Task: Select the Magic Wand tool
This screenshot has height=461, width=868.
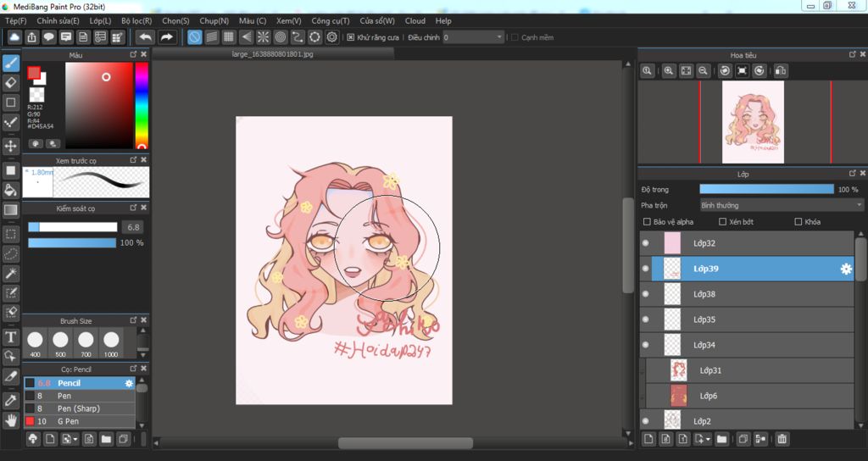Action: [x=10, y=274]
